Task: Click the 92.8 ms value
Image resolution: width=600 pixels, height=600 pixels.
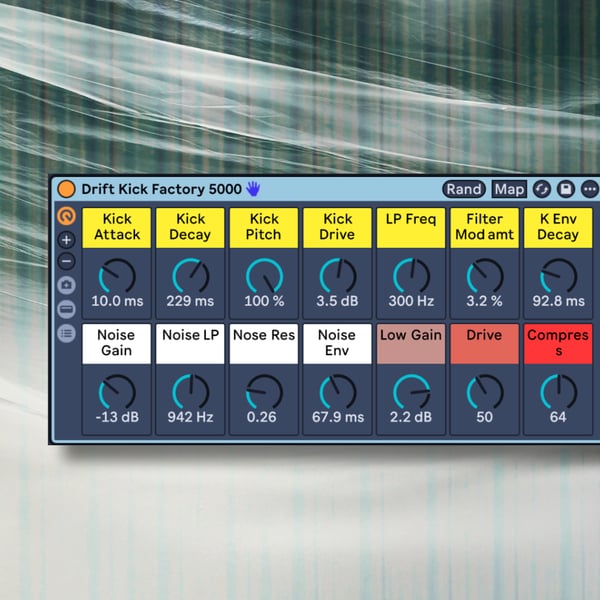Action: tap(558, 301)
